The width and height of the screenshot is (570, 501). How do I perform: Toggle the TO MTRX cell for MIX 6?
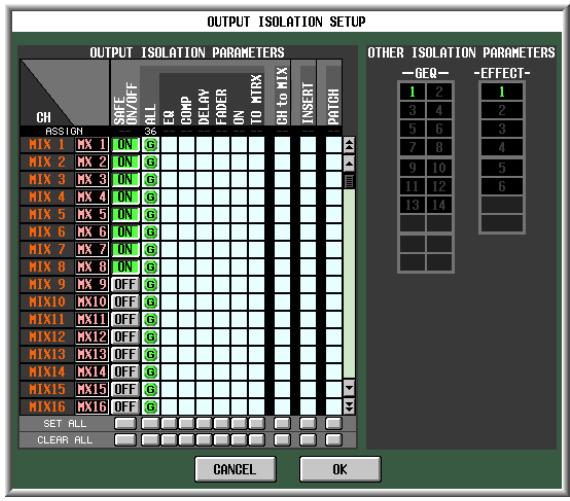coord(257,232)
